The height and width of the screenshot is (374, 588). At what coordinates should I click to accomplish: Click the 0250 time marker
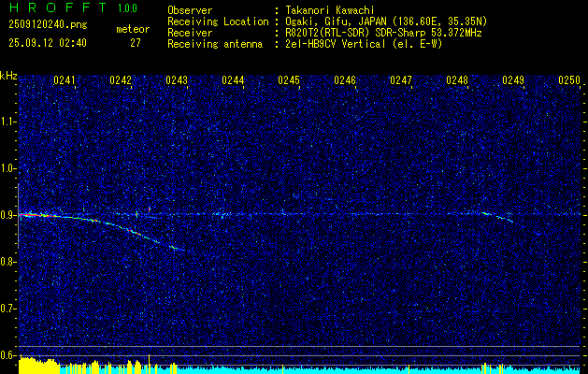coord(569,80)
